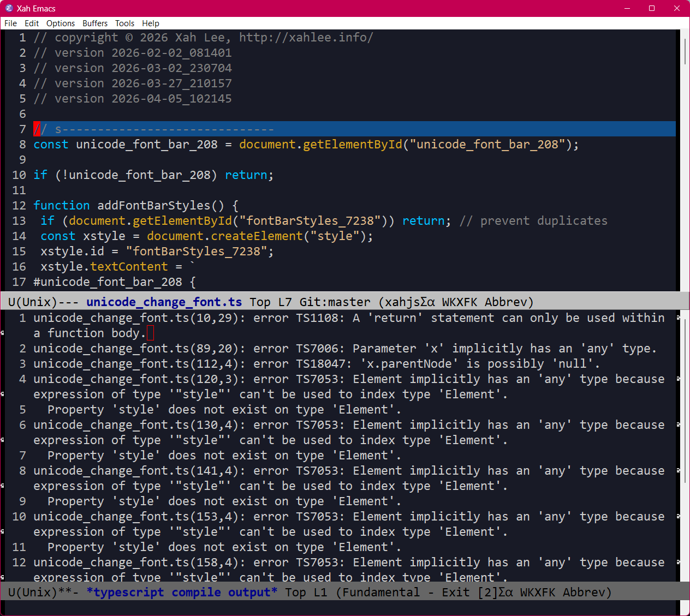Click 'version 2026-03-27_210157' comment line
The width and height of the screenshot is (690, 616).
pyautogui.click(x=133, y=83)
